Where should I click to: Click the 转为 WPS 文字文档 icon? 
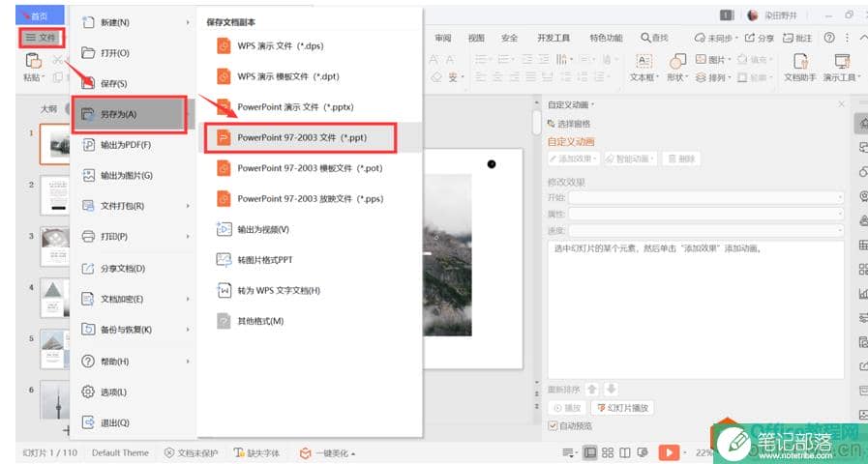click(224, 290)
